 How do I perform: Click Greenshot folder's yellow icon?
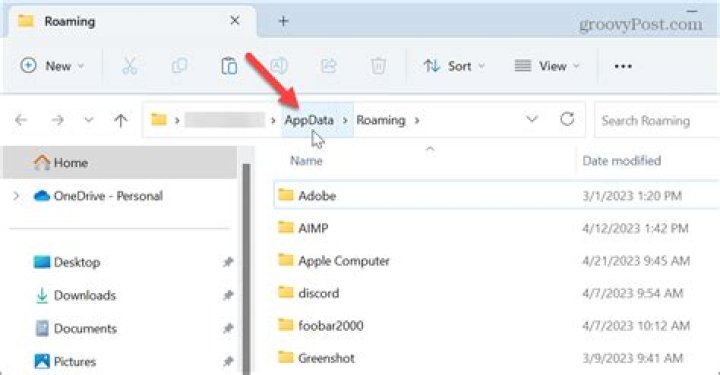point(286,357)
